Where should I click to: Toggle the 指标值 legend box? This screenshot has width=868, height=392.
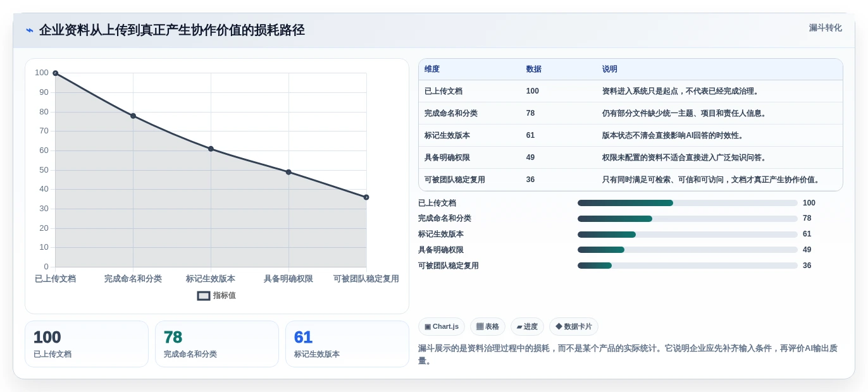(x=204, y=296)
